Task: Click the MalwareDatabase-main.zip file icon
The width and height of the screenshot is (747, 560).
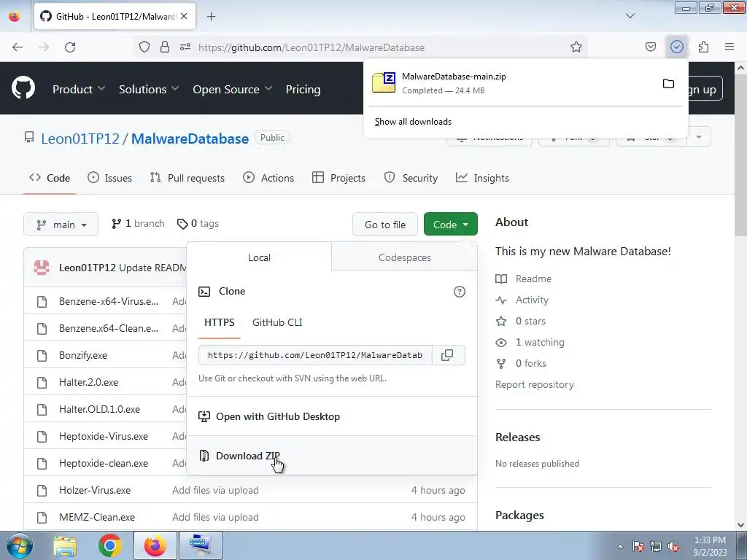Action: coord(384,82)
